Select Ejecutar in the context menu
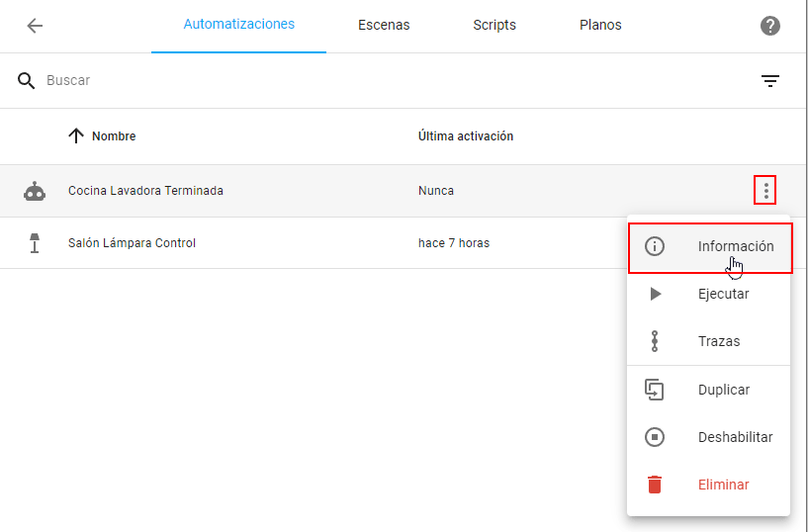808x532 pixels. [723, 294]
